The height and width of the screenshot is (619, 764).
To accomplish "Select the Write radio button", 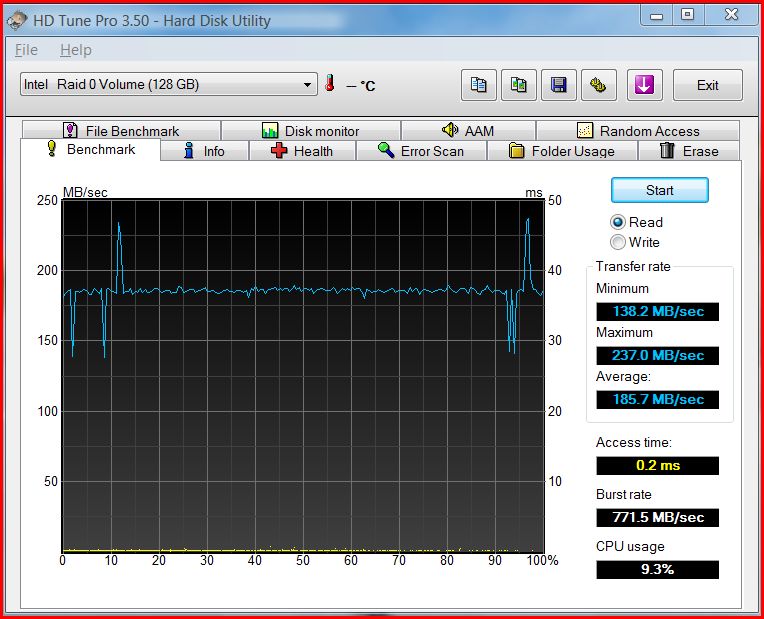I will (618, 242).
